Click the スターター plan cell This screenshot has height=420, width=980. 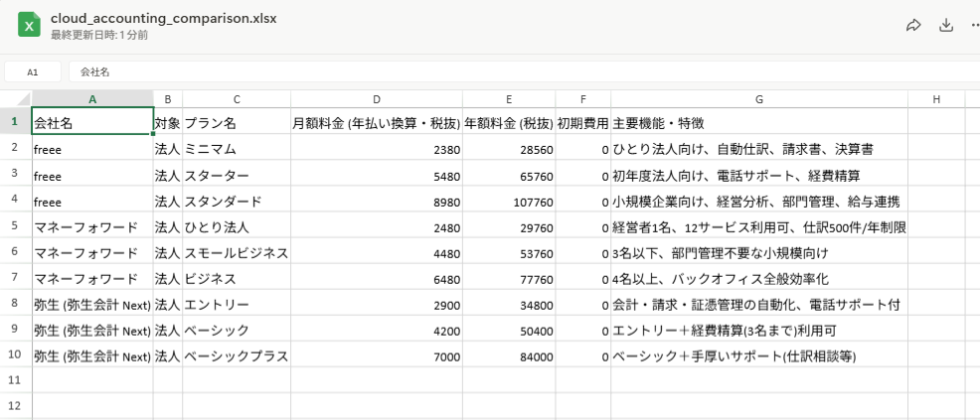(237, 174)
